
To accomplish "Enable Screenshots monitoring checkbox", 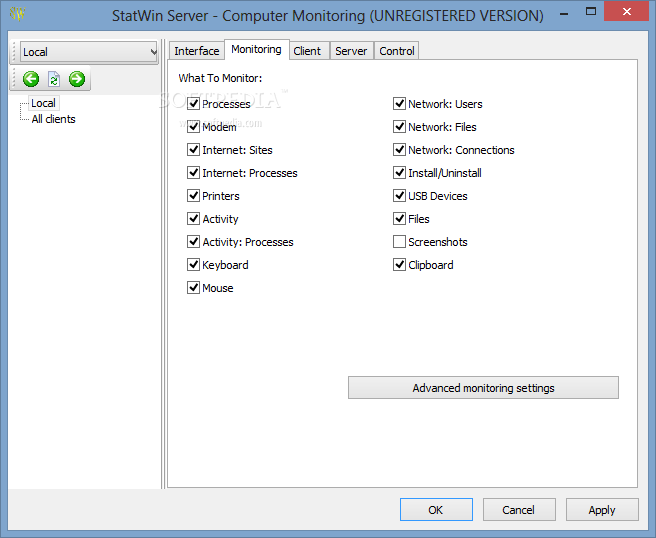I will [400, 242].
